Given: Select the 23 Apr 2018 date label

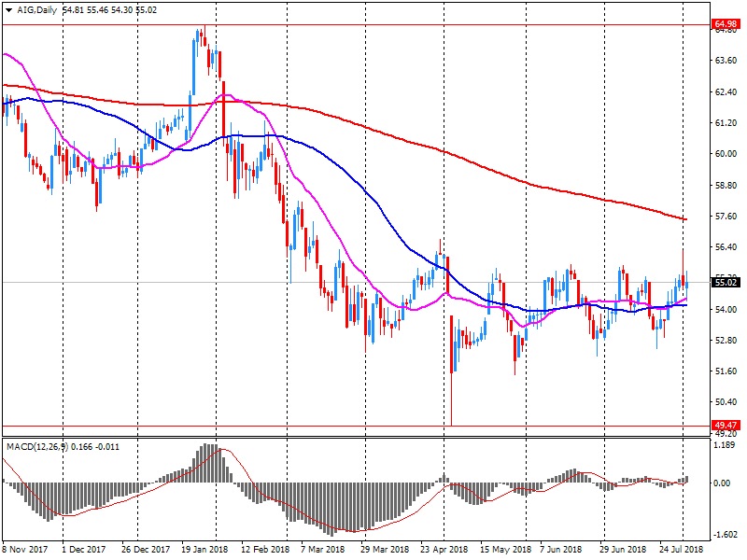Looking at the screenshot, I should click(x=444, y=549).
